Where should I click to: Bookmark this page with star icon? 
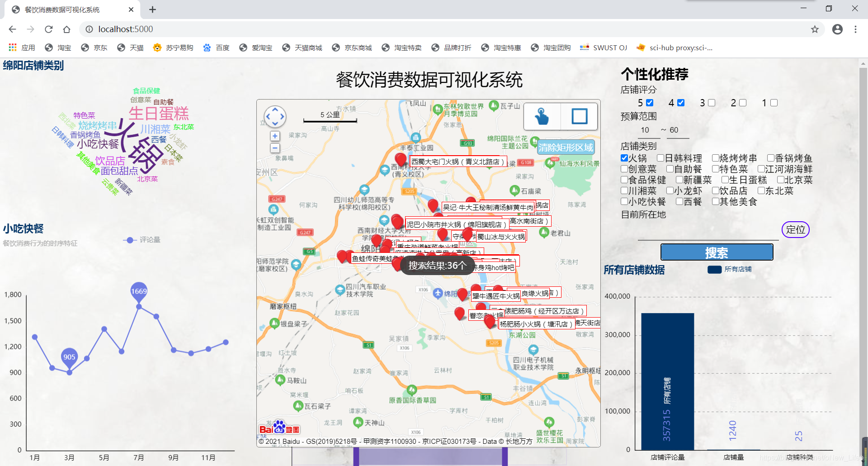815,29
